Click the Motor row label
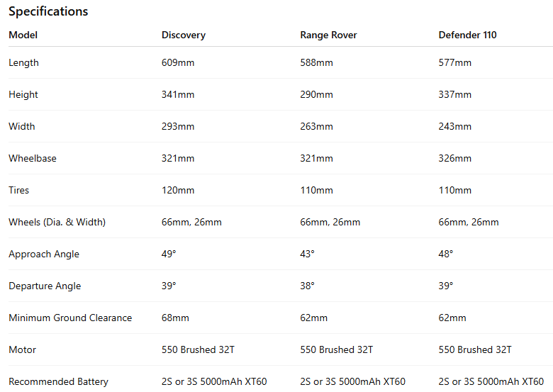Viewport: 553px width, 392px height. (23, 350)
